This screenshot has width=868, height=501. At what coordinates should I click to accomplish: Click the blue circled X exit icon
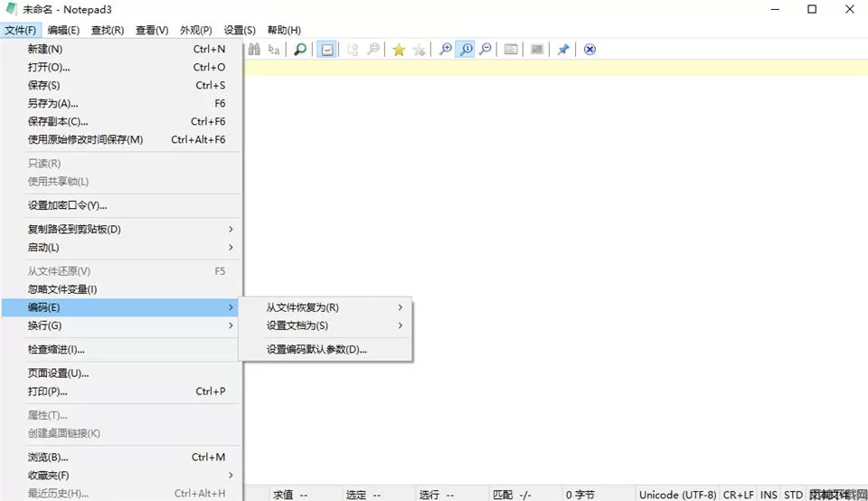590,50
